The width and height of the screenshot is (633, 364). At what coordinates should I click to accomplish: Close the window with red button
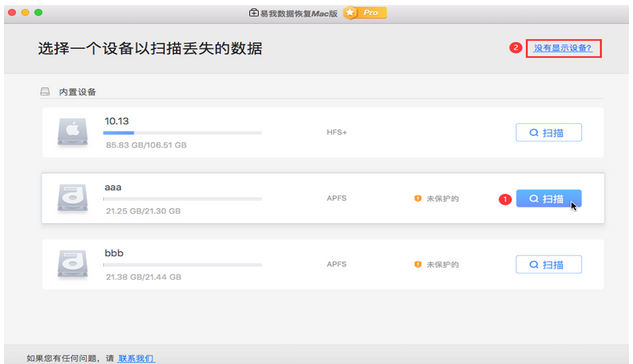coord(12,13)
